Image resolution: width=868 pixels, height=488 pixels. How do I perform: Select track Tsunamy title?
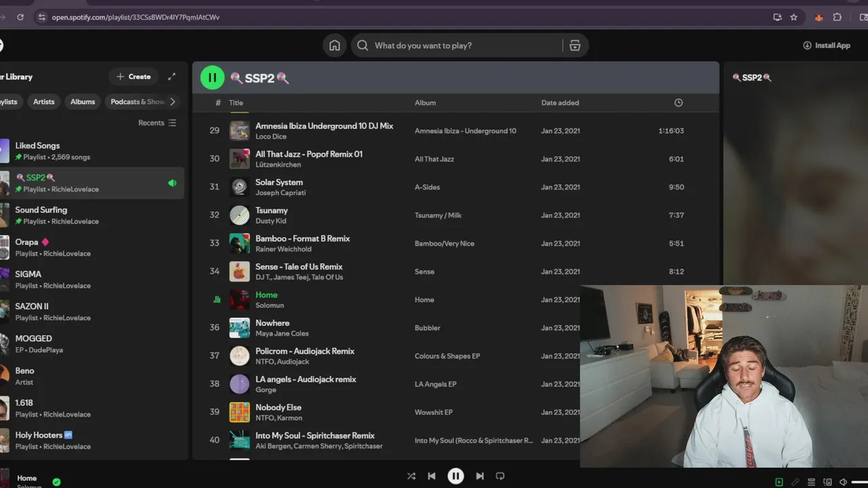click(272, 210)
